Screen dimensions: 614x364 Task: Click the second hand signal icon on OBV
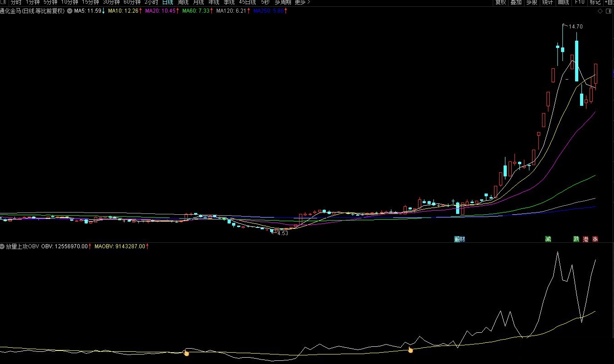(410, 349)
